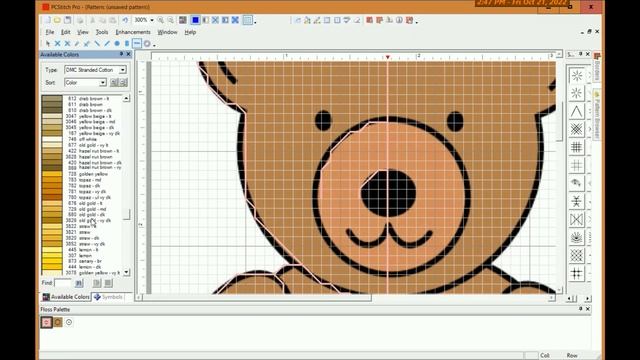
Task: Choose the light hash grid specialty stitch
Action: point(576,165)
